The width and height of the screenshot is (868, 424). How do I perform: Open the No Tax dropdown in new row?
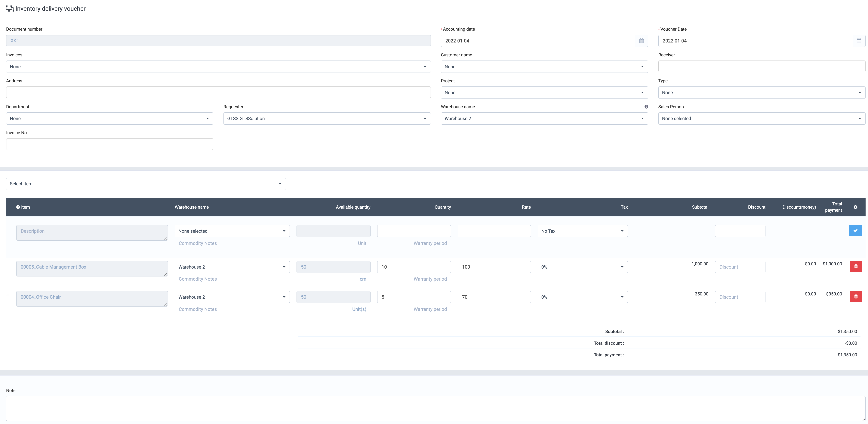[x=583, y=231]
